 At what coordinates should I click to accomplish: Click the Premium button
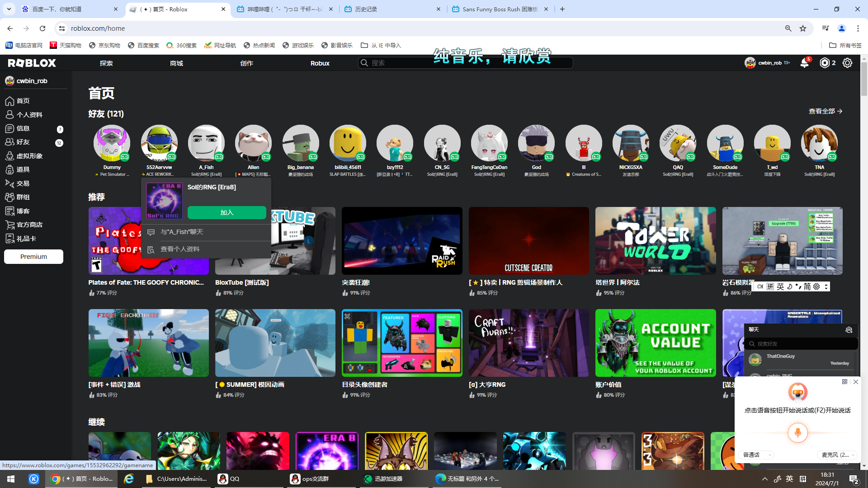click(33, 257)
